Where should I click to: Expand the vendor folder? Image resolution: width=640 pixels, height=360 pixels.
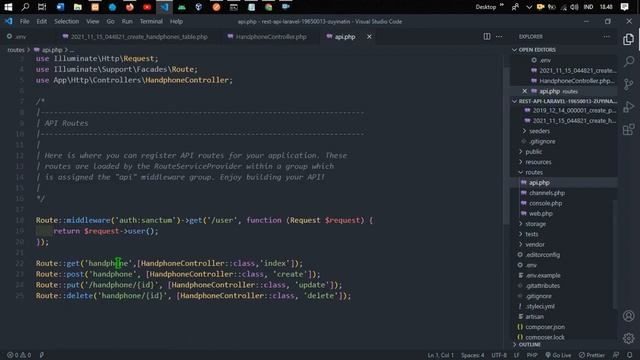pyautogui.click(x=534, y=244)
